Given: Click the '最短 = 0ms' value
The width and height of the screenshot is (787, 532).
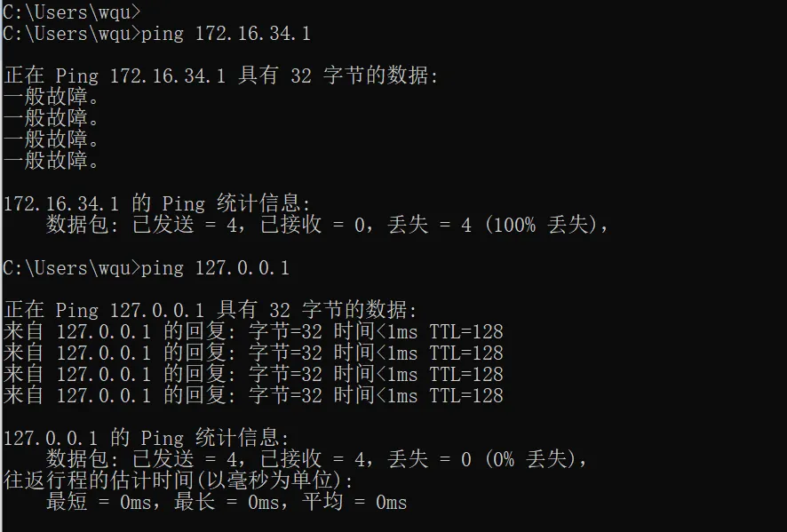Looking at the screenshot, I should tap(99, 502).
